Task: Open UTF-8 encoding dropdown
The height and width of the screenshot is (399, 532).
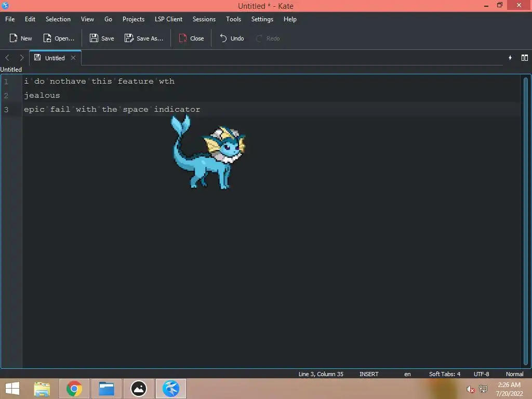Action: pos(481,374)
